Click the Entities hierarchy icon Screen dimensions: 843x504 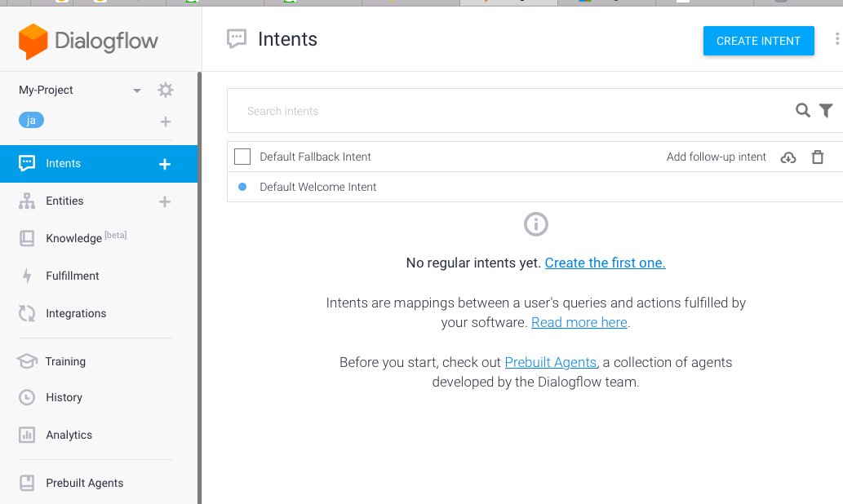[27, 201]
